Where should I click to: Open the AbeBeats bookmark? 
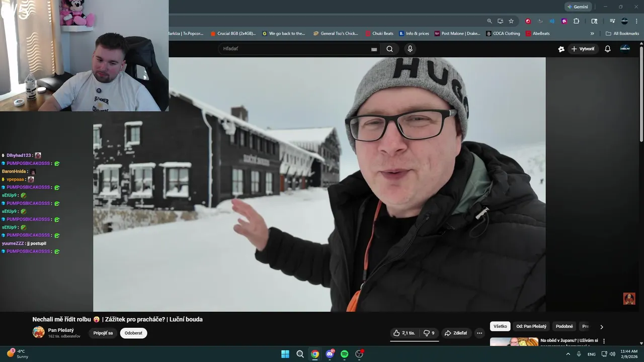click(538, 34)
